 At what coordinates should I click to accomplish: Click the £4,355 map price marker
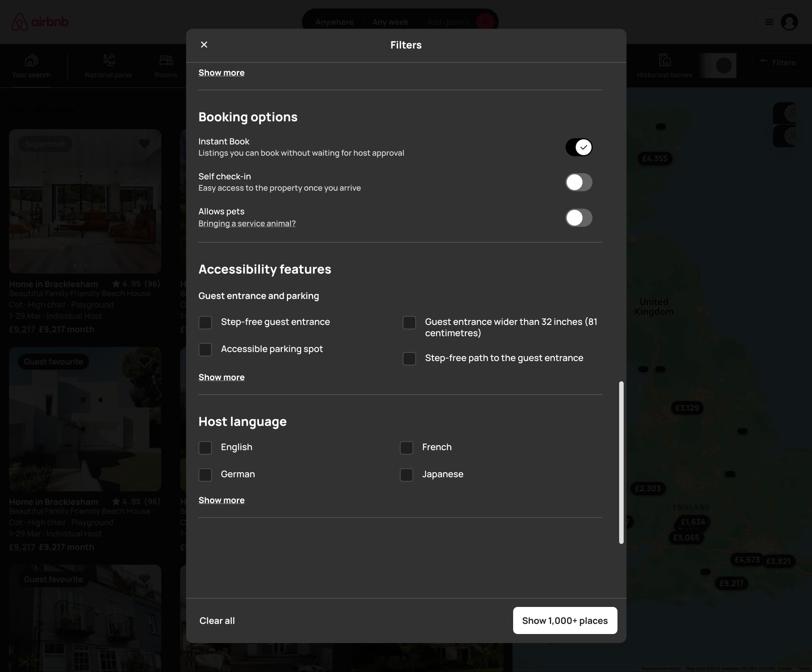(654, 159)
